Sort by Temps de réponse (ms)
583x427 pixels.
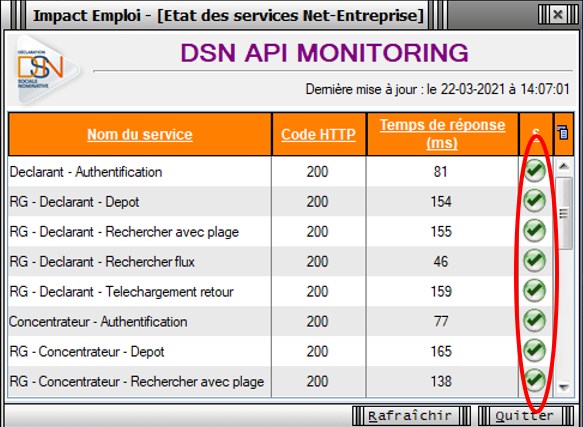click(x=442, y=134)
